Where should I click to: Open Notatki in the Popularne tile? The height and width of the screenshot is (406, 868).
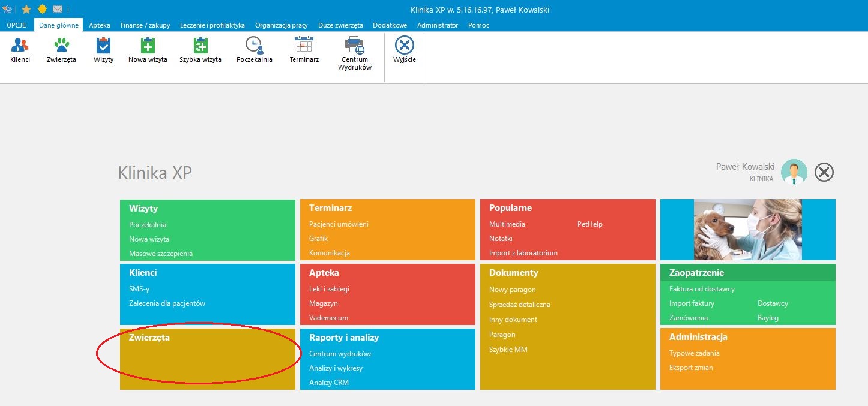coord(501,239)
